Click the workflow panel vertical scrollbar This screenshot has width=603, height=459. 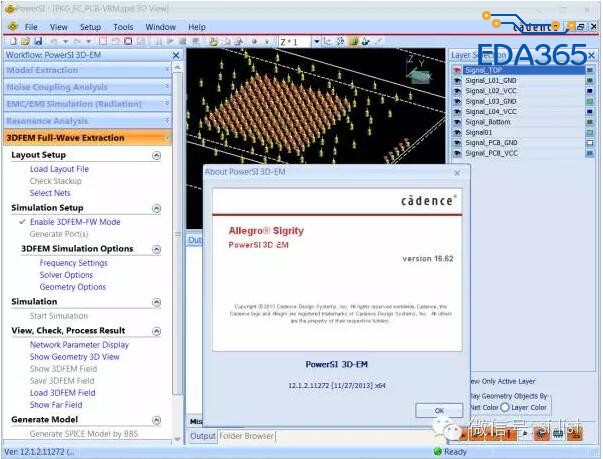pyautogui.click(x=177, y=233)
